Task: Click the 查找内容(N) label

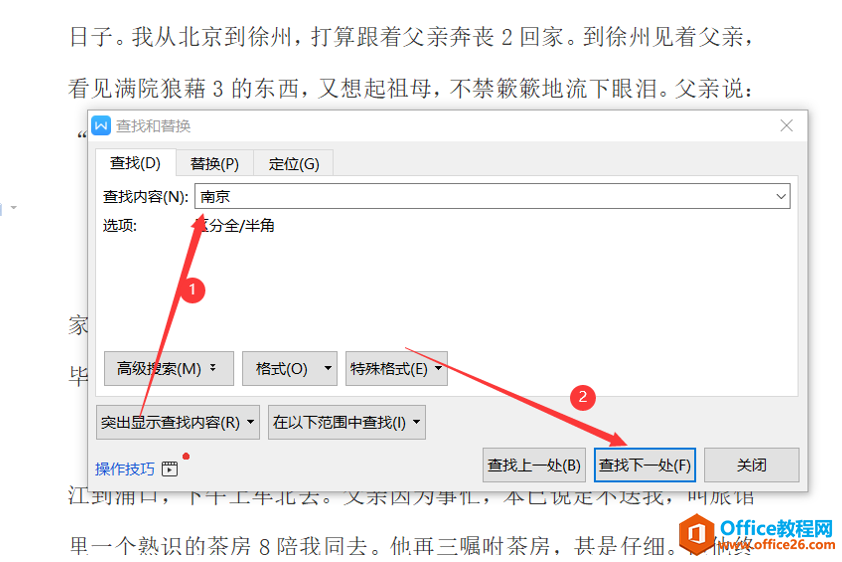Action: (x=146, y=197)
